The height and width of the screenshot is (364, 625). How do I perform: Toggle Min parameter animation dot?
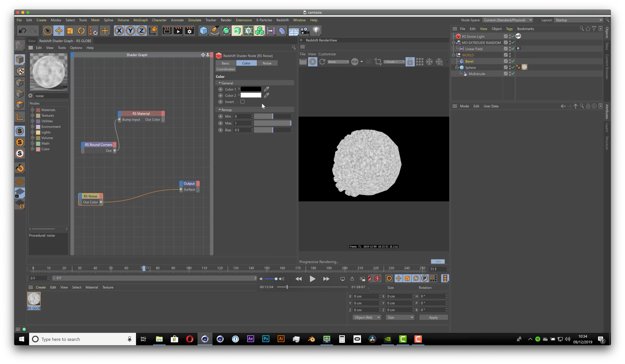tap(221, 116)
